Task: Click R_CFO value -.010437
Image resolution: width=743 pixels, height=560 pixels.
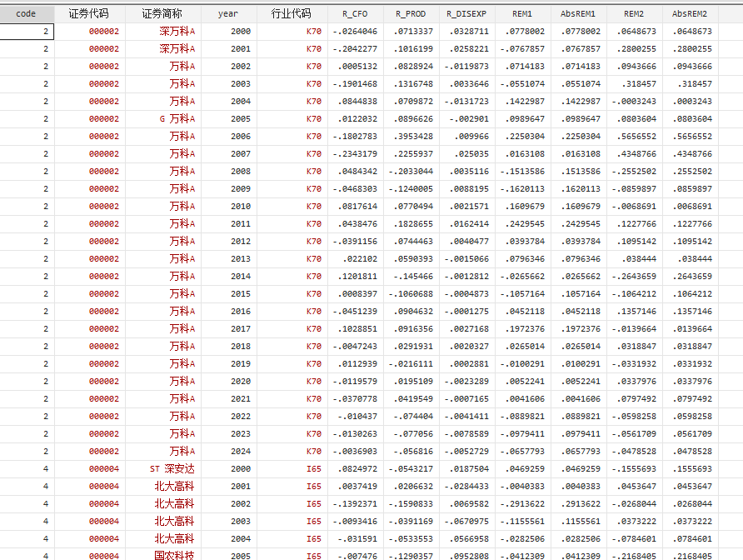Action: (357, 417)
